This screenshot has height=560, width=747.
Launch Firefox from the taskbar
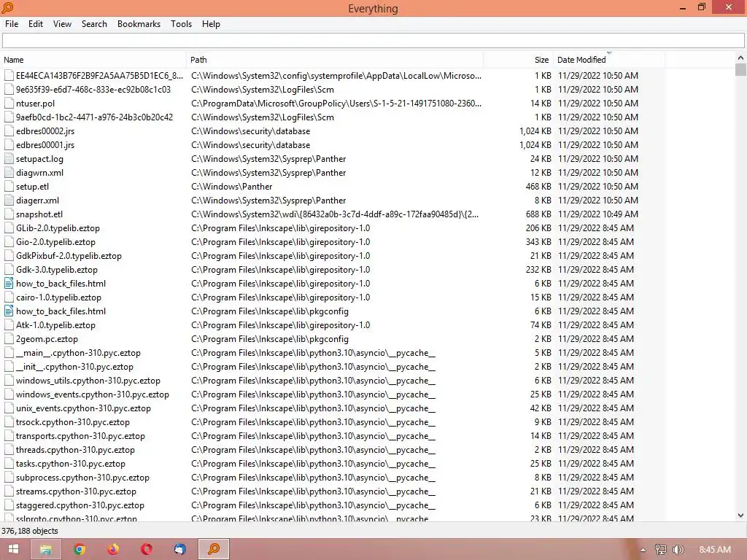pyautogui.click(x=113, y=549)
